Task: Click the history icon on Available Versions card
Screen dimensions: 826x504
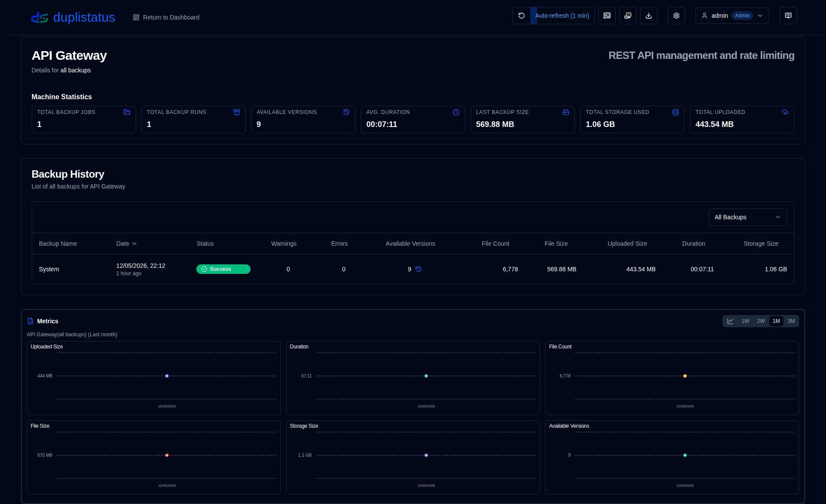Action: click(x=346, y=112)
